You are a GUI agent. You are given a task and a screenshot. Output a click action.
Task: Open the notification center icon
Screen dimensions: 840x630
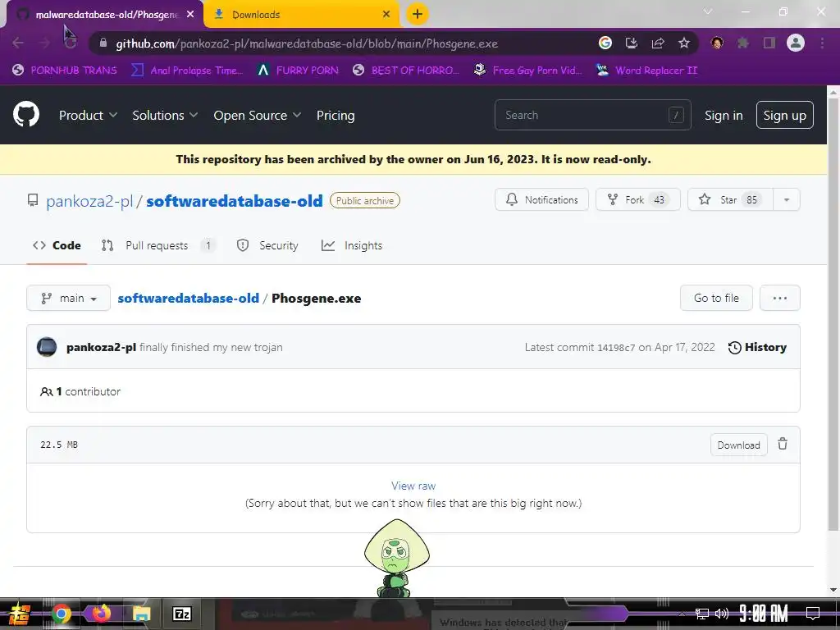(813, 614)
